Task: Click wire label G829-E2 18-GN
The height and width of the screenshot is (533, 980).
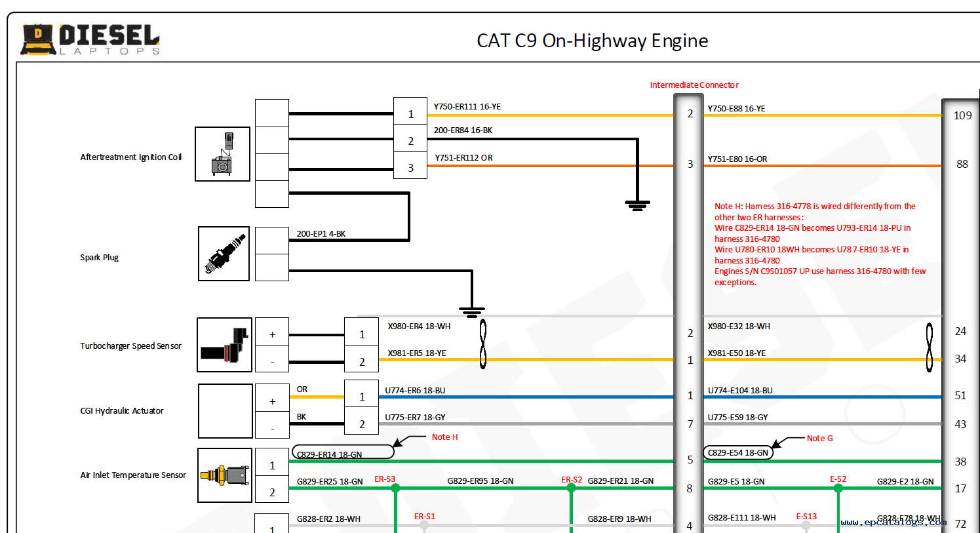Action: [905, 481]
